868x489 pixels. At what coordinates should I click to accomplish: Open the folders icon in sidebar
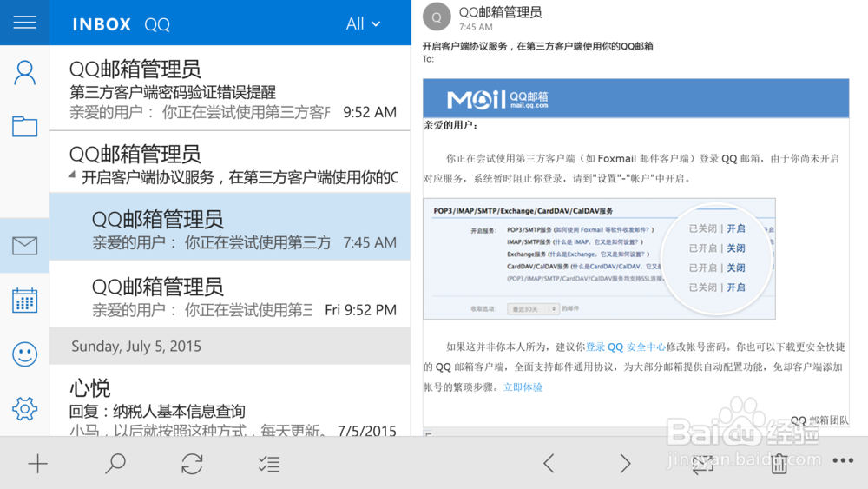24,127
